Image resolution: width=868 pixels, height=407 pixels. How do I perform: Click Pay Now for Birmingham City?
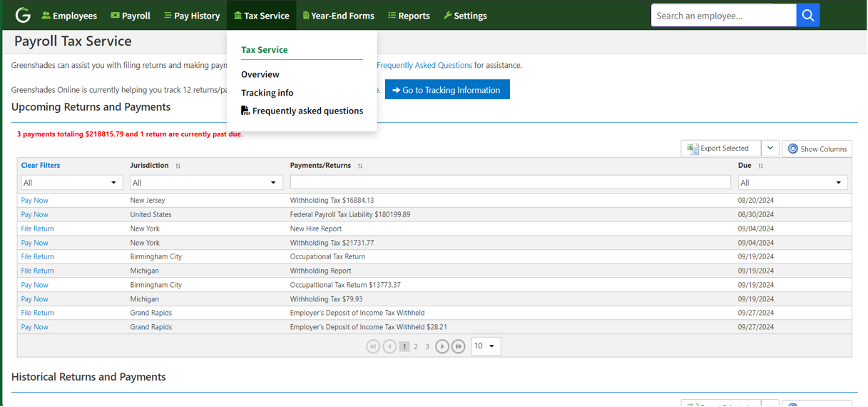35,285
